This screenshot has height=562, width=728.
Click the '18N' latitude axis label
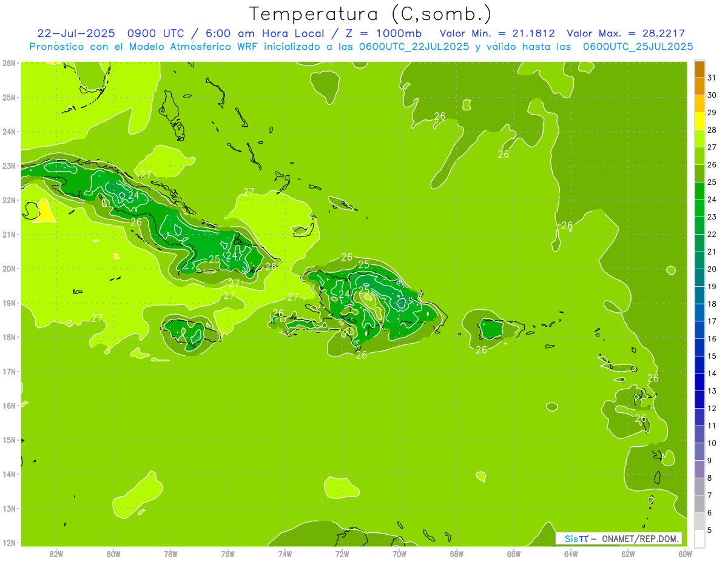pos(9,337)
